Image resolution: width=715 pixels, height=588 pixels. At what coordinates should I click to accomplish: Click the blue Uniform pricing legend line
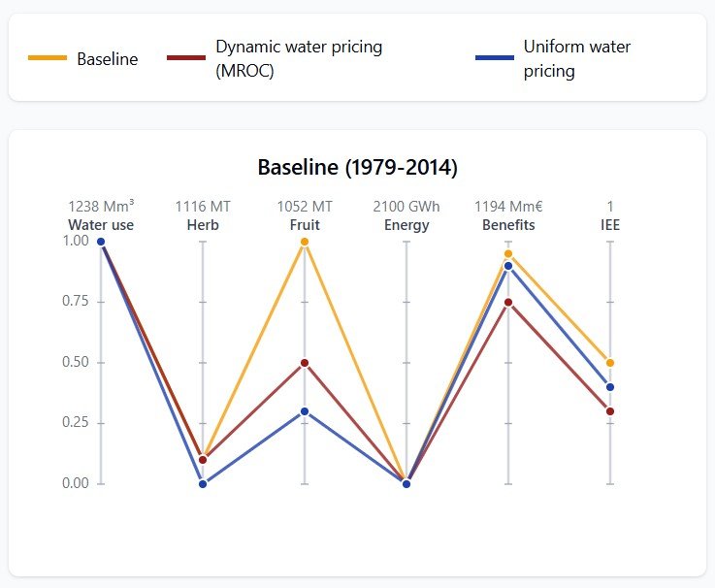tap(494, 58)
